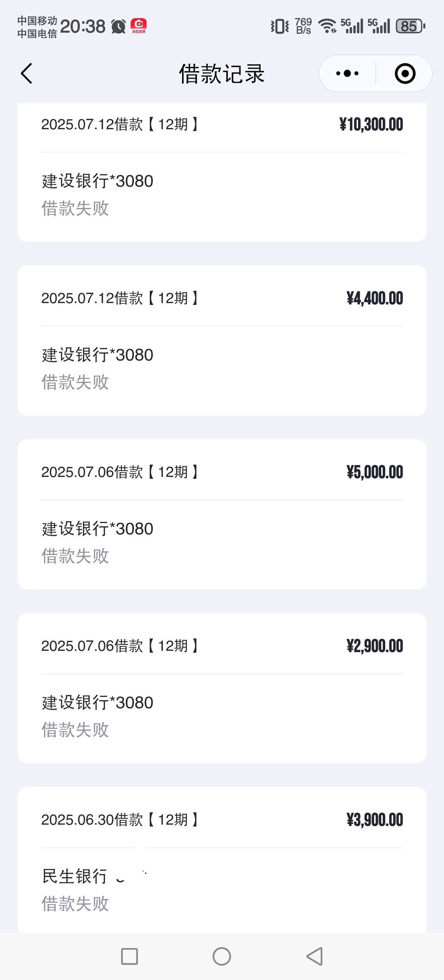Open the ¥3,900.00 民生银行 loan record
The image size is (444, 980).
(222, 860)
